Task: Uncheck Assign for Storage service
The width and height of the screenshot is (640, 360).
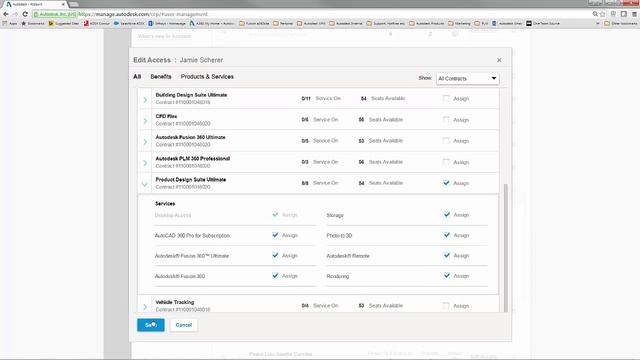Action: (447, 215)
